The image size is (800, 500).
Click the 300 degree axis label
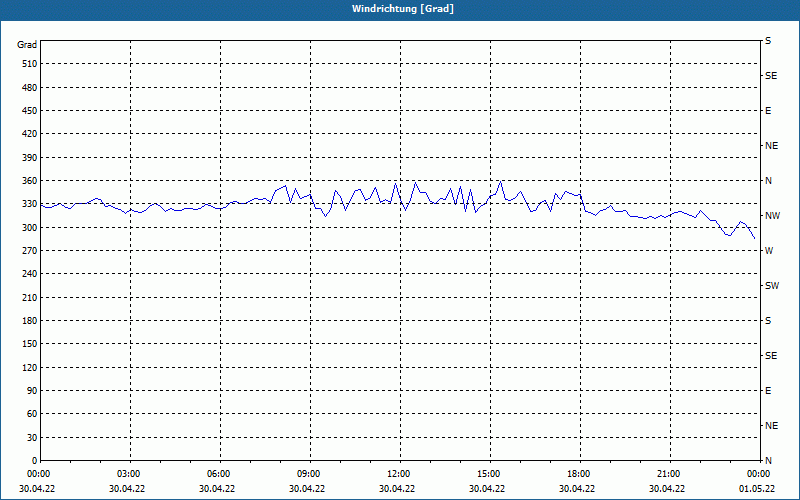click(30, 227)
